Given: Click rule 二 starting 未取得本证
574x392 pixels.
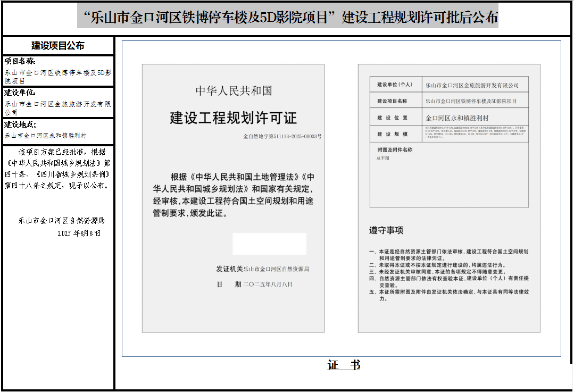Looking at the screenshot, I should point(437,265).
